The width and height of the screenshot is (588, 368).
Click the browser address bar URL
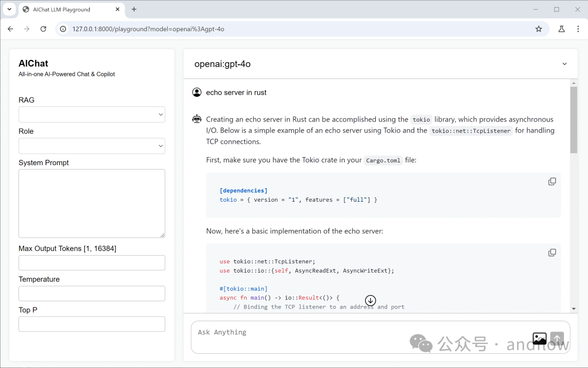[148, 29]
